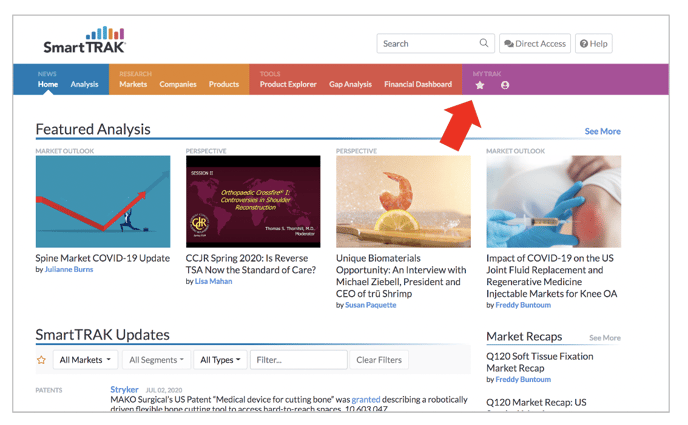
Task: Click the search magnifier icon
Action: (x=484, y=43)
